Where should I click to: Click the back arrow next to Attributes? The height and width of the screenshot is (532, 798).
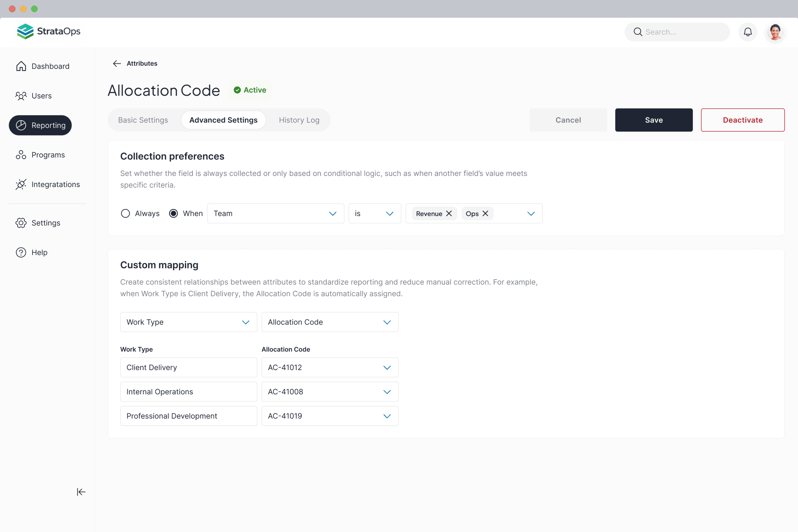117,63
